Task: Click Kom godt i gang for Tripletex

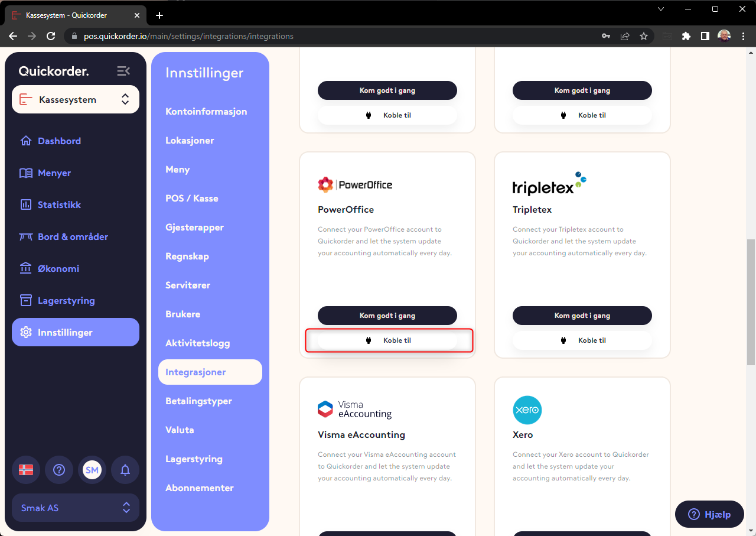Action: click(x=582, y=316)
